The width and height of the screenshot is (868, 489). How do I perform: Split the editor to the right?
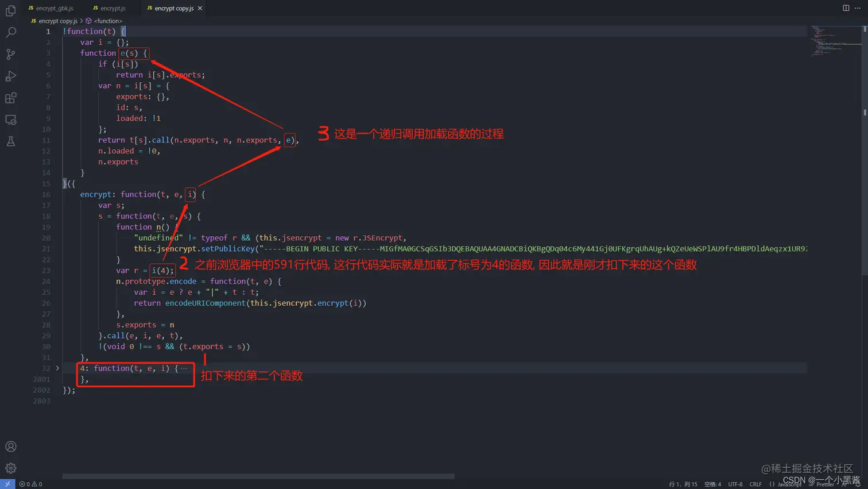click(x=846, y=8)
